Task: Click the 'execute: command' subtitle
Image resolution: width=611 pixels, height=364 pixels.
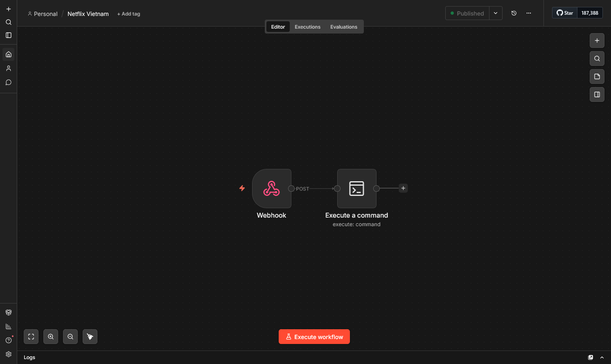Action: (x=356, y=225)
